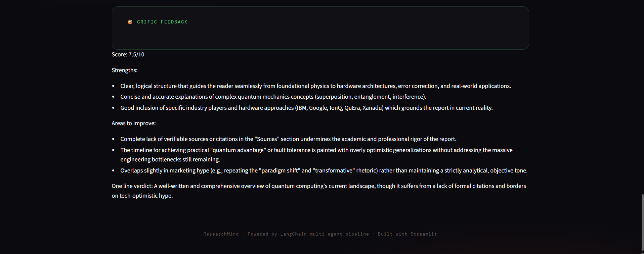
Task: Click the Areas to Improve heading
Action: [x=134, y=123]
